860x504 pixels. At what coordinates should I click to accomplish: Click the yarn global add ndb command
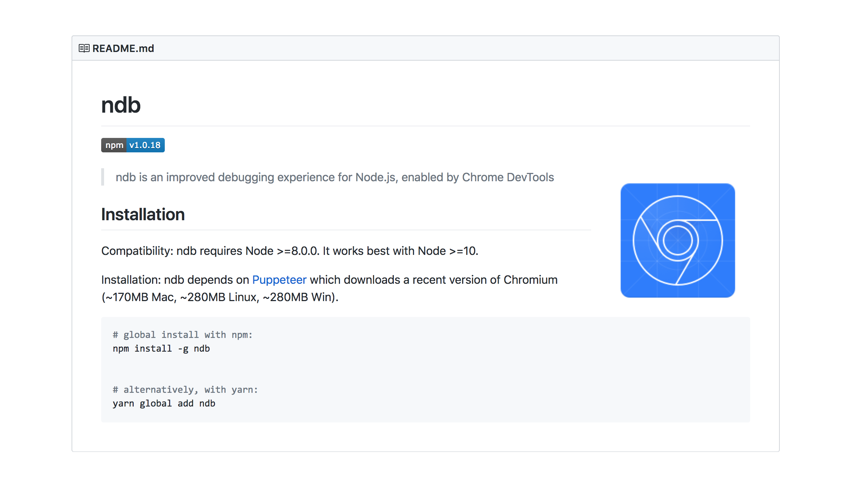(x=164, y=403)
